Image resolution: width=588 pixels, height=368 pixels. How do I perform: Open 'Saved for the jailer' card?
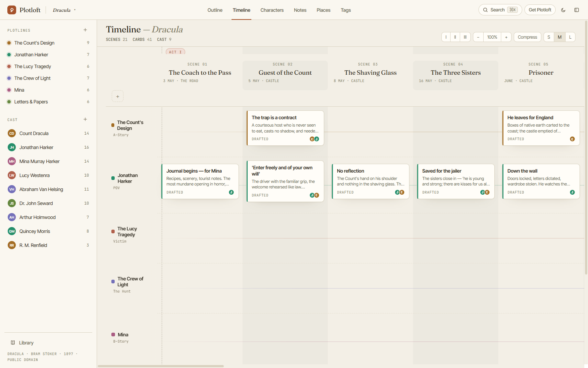[x=456, y=181]
